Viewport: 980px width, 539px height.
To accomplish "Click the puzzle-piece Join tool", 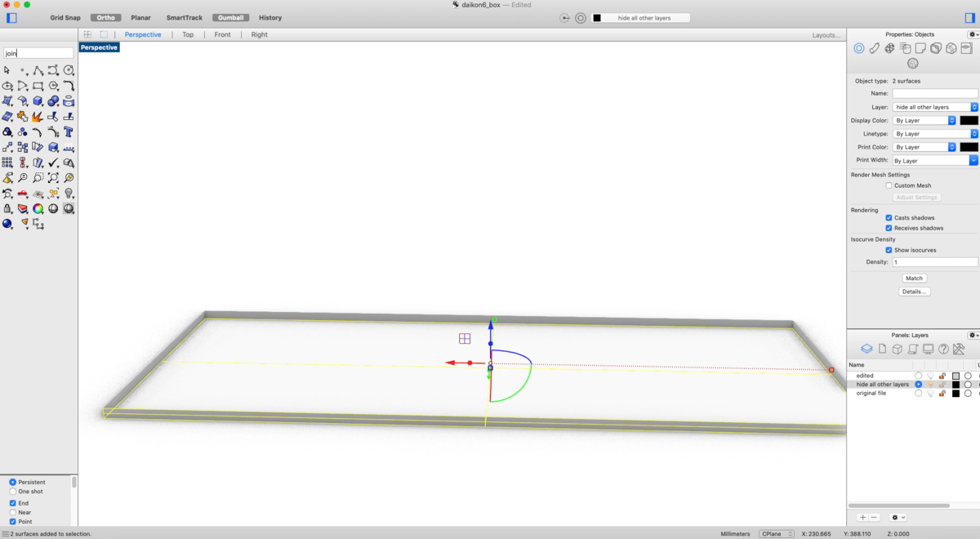I will pyautogui.click(x=23, y=116).
